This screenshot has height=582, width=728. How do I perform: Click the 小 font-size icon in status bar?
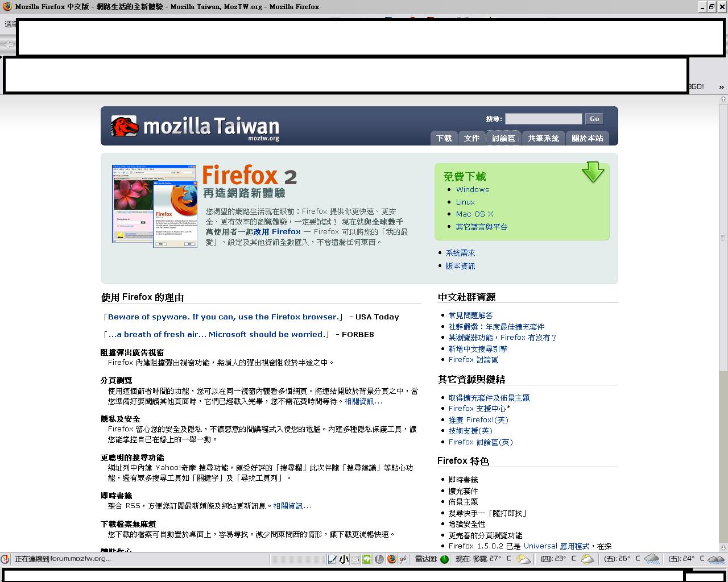tap(344, 559)
